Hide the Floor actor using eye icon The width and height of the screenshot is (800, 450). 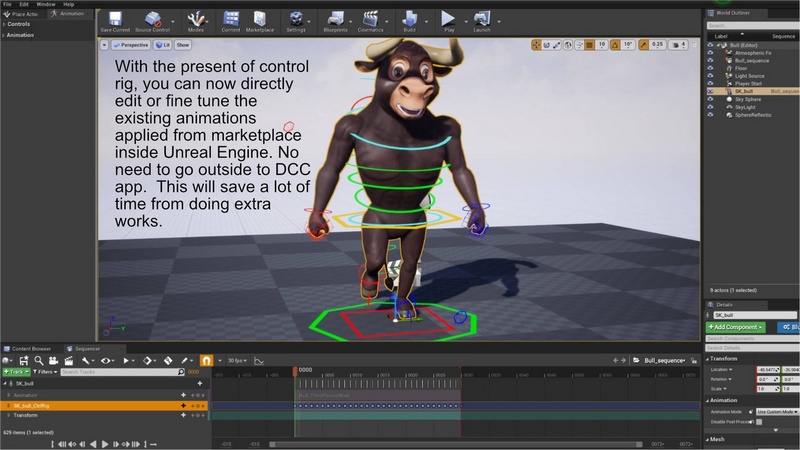(x=710, y=67)
